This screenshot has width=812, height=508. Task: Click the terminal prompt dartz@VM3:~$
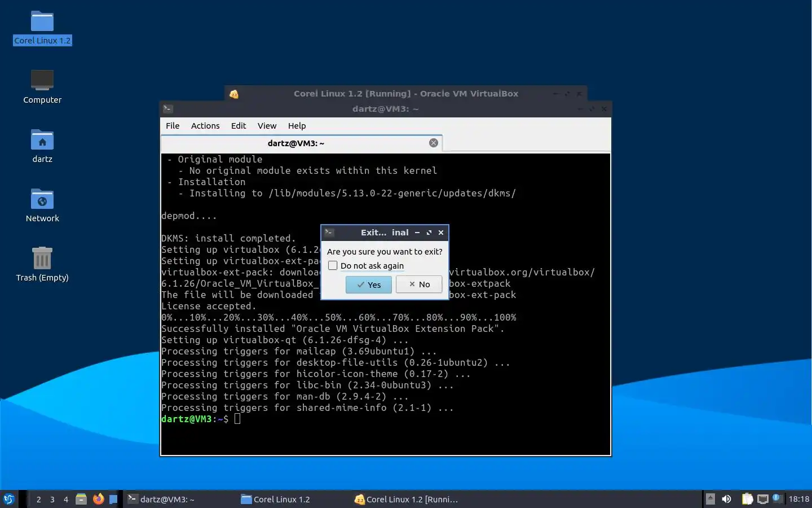tap(195, 419)
